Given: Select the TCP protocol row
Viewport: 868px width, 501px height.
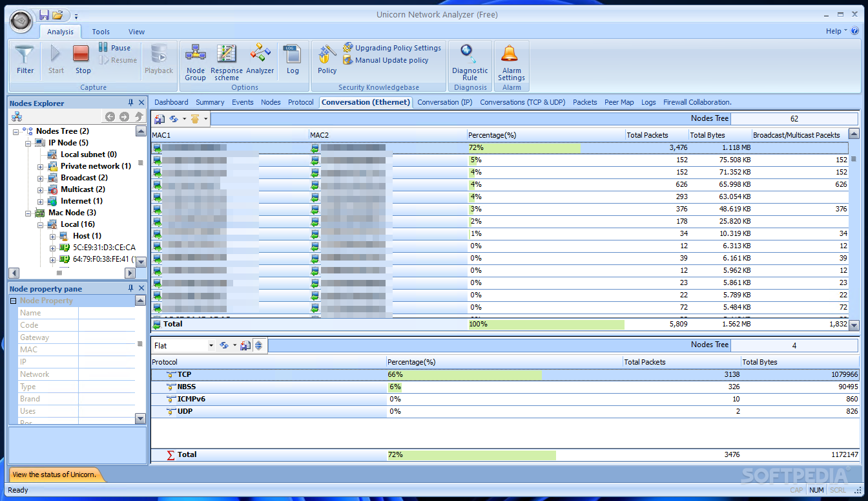Looking at the screenshot, I should [505, 374].
